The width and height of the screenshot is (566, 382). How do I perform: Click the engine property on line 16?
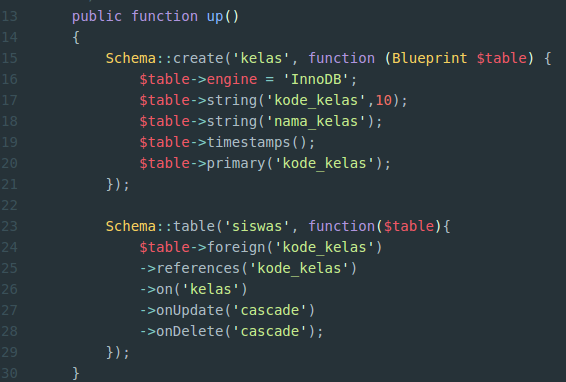pyautogui.click(x=232, y=79)
